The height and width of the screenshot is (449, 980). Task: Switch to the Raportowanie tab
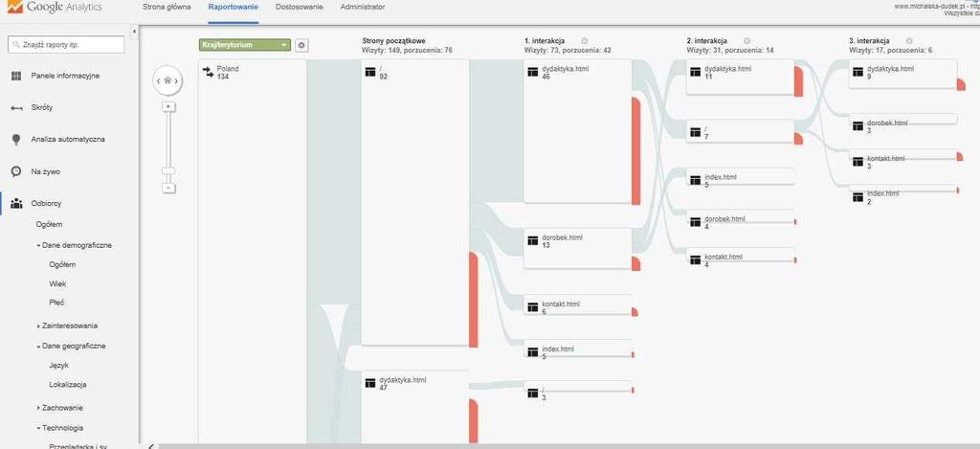click(233, 7)
